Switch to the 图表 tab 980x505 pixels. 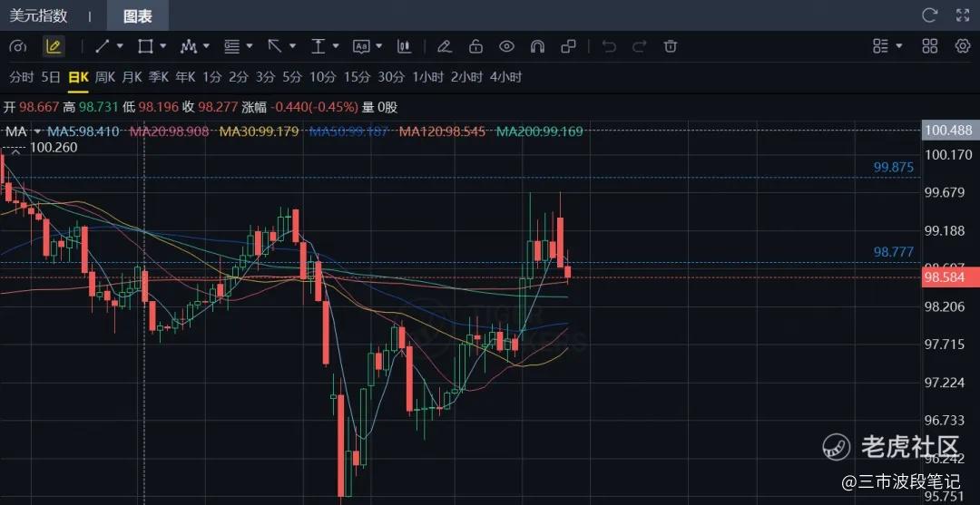(x=138, y=15)
